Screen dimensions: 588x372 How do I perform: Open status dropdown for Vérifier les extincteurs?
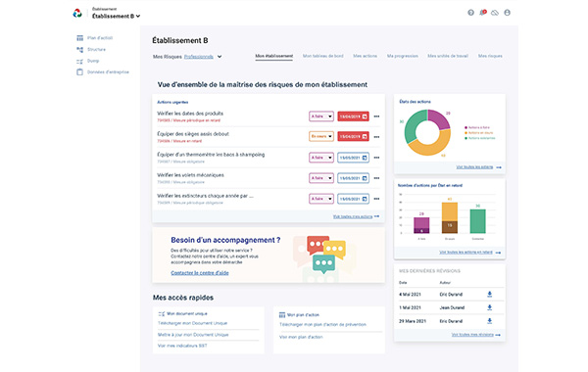point(321,199)
